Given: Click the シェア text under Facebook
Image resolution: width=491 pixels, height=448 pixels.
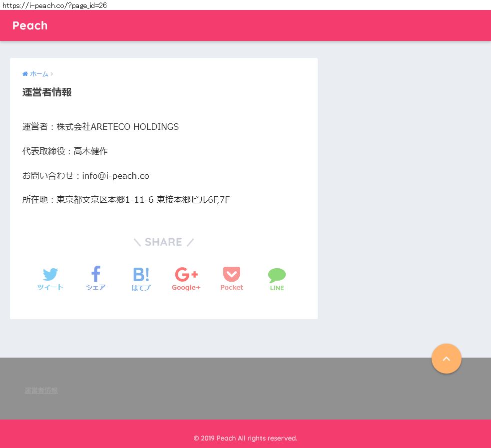Looking at the screenshot, I should coord(95,288).
